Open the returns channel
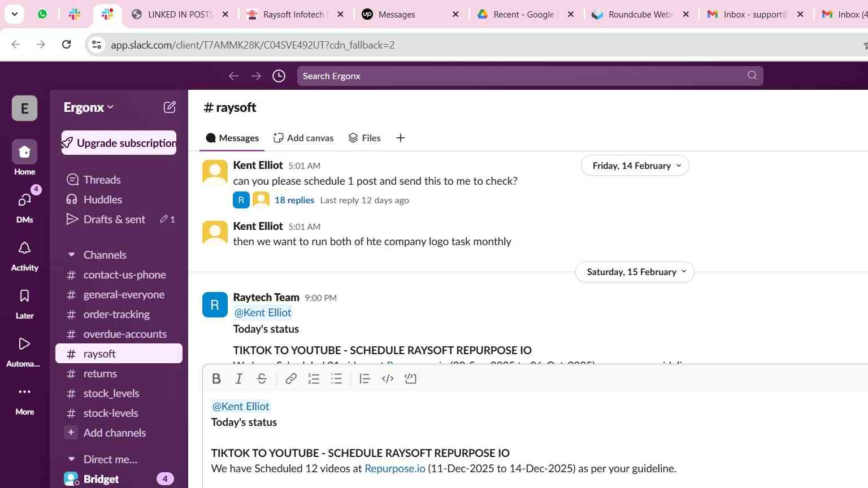The width and height of the screenshot is (868, 488). (119, 373)
